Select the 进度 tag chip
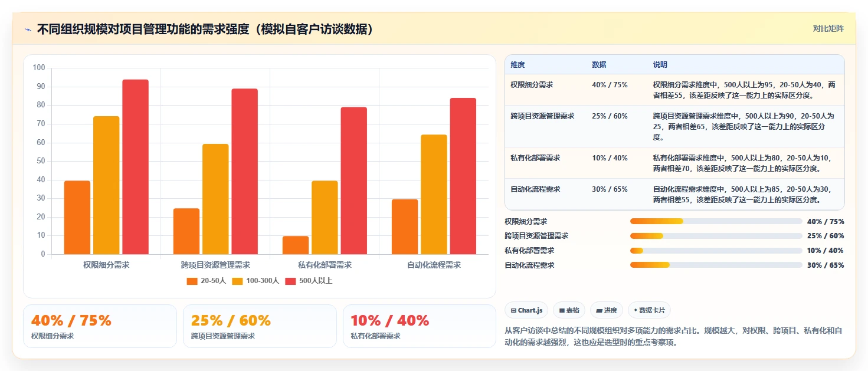 click(x=607, y=310)
